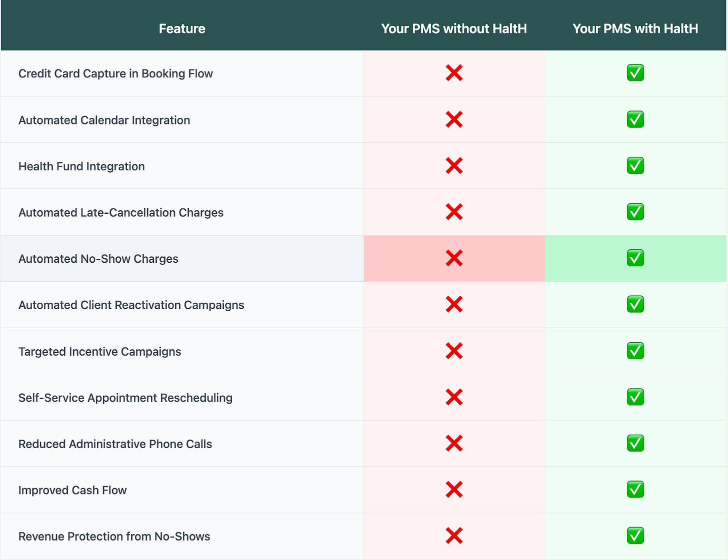This screenshot has width=728, height=560.
Task: Click red cross for Health Fund Integration
Action: click(454, 166)
